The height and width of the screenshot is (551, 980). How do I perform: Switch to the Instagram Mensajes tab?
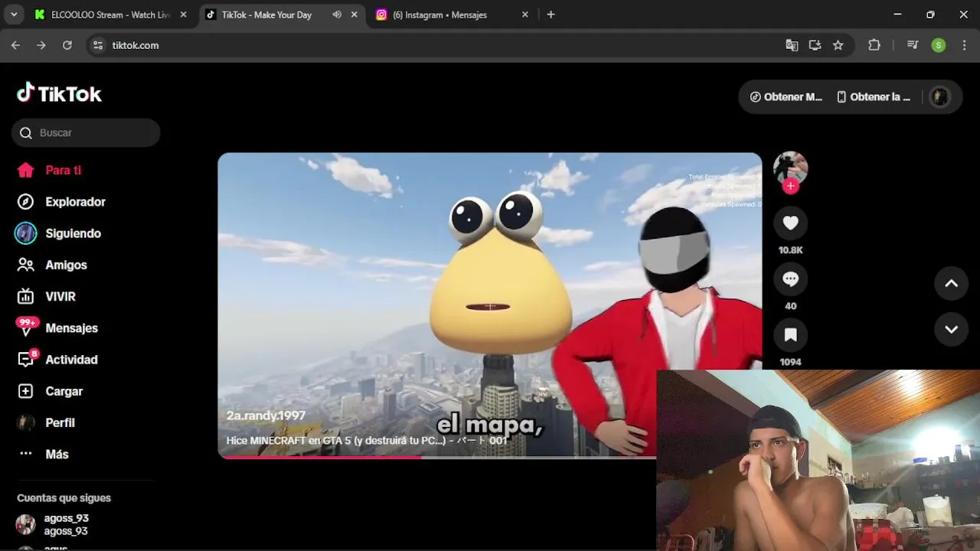(439, 15)
